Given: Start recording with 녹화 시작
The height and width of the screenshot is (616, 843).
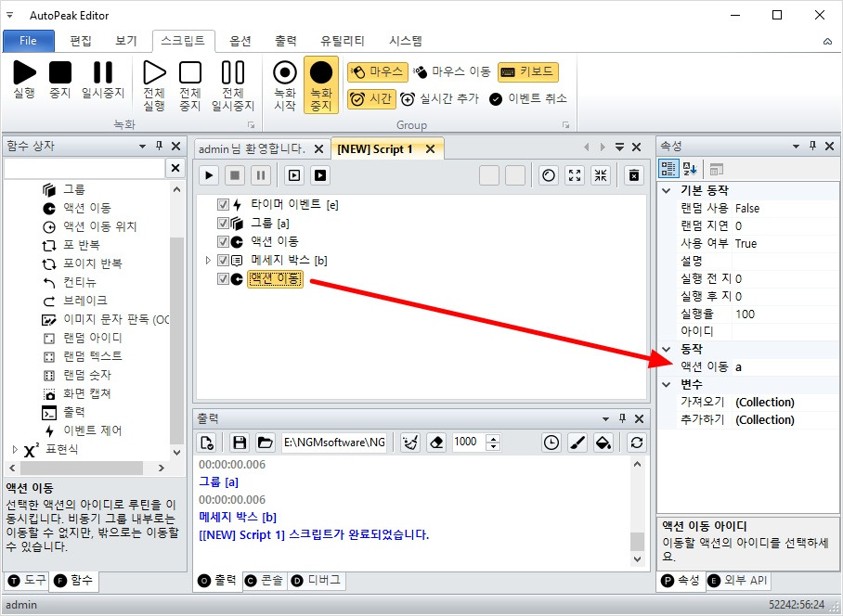Looking at the screenshot, I should tap(285, 86).
